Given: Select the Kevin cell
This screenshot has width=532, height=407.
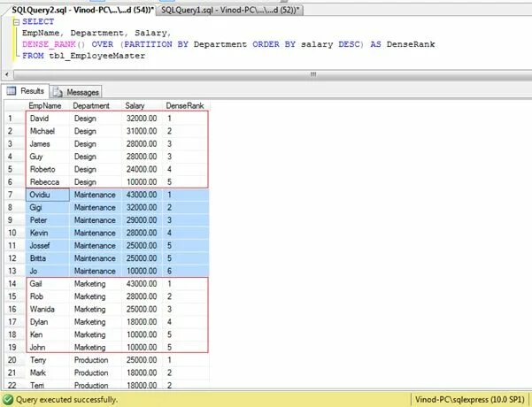Looking at the screenshot, I should [x=48, y=233].
